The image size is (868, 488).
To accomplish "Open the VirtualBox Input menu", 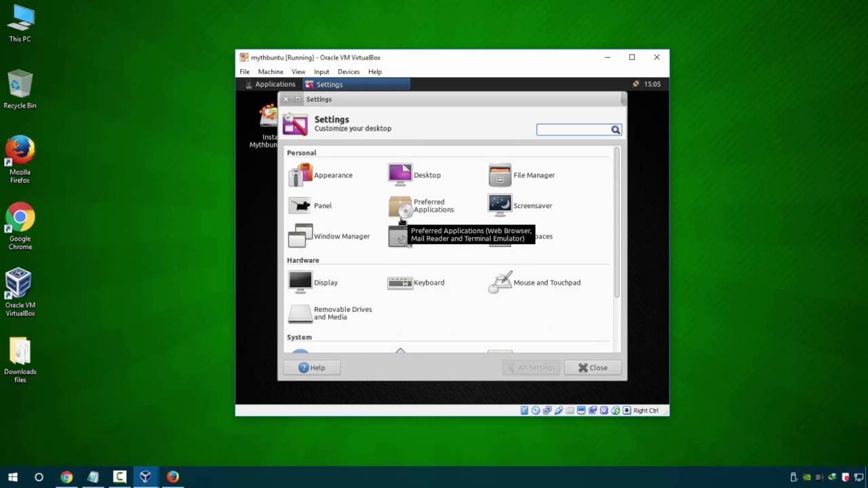I will [321, 71].
